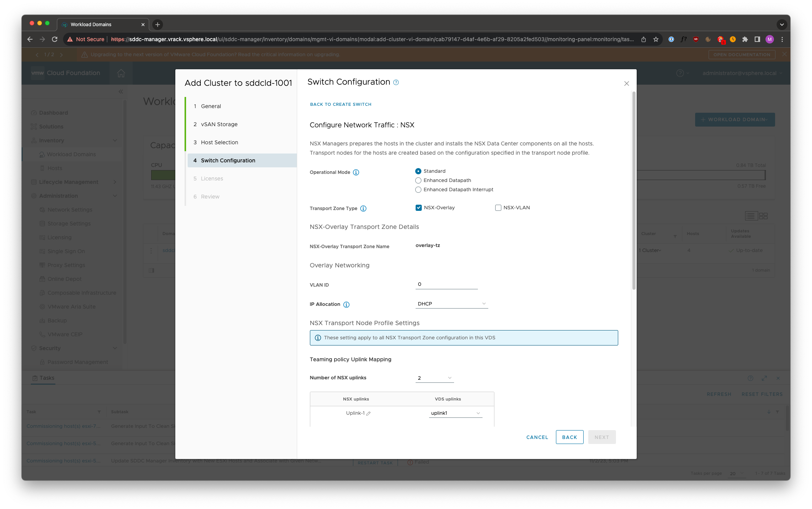Image resolution: width=812 pixels, height=509 pixels.
Task: Click the Cloud Foundation home icon
Action: [x=121, y=73]
